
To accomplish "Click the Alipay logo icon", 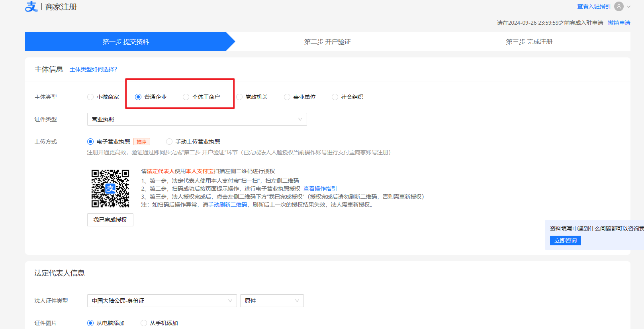I will (31, 7).
